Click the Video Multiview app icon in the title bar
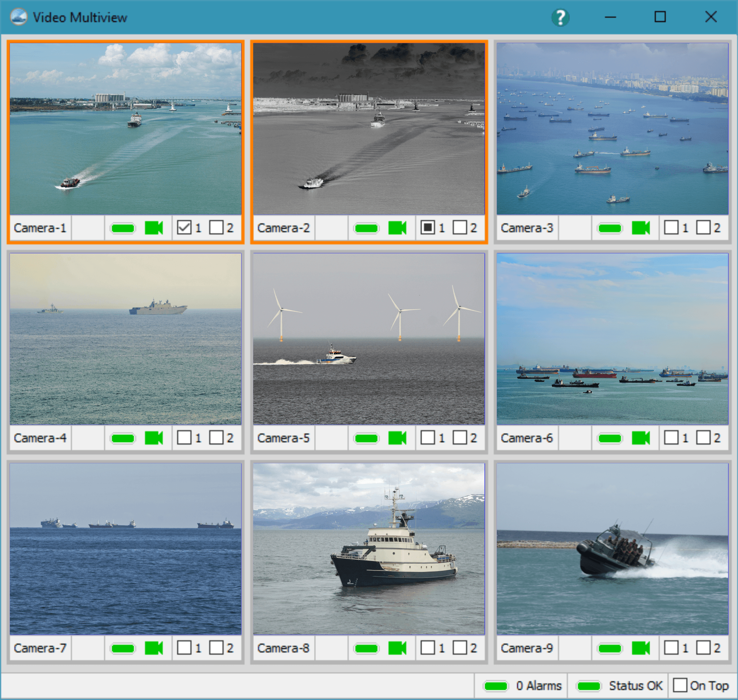 pyautogui.click(x=19, y=17)
